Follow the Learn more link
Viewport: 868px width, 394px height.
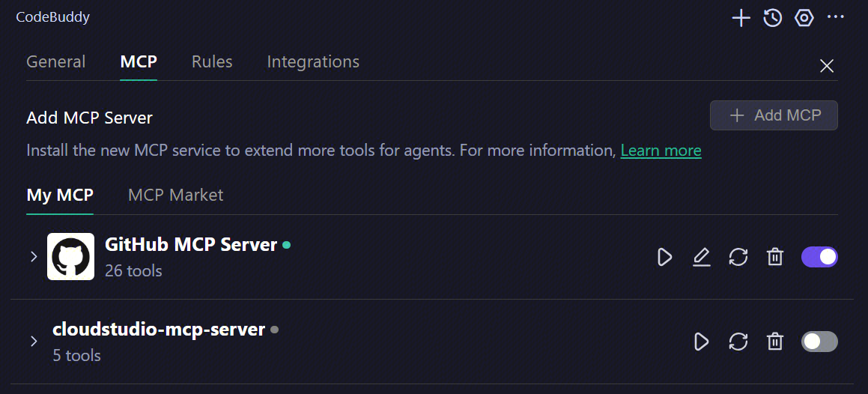click(661, 151)
